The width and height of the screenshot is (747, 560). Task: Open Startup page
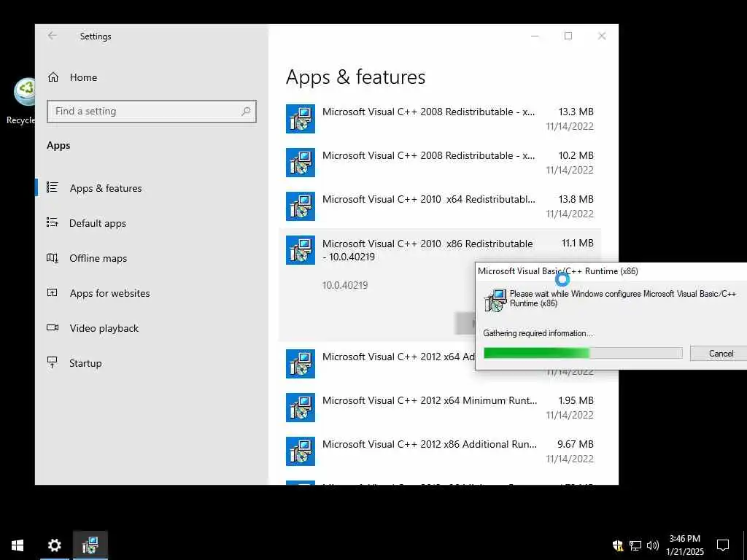(85, 363)
